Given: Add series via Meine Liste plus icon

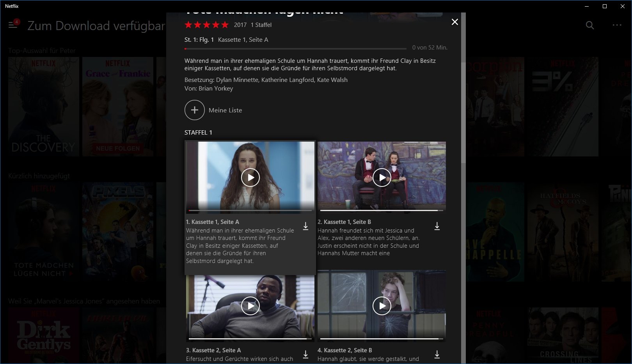Looking at the screenshot, I should pyautogui.click(x=194, y=110).
